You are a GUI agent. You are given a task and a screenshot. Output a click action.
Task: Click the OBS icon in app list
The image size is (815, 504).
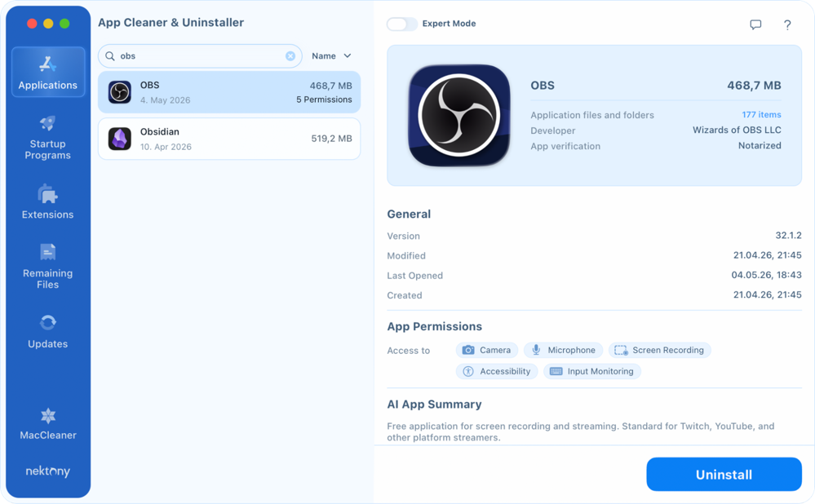(x=120, y=92)
